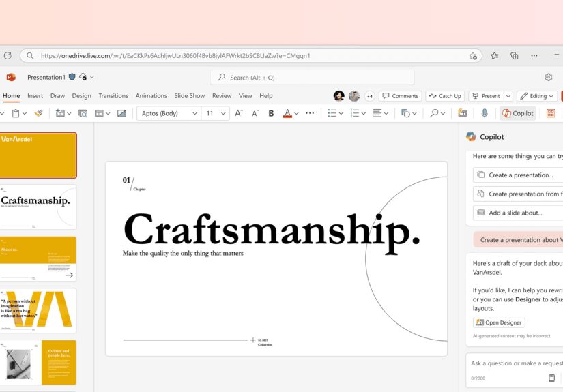Click the prompt guide icon in Copilot box
The width and height of the screenshot is (563, 392).
[x=552, y=378]
